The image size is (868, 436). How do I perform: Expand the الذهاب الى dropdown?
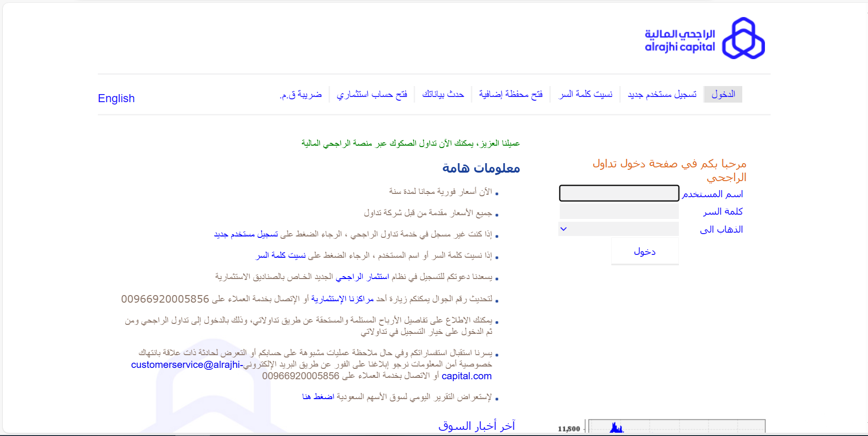[619, 229]
